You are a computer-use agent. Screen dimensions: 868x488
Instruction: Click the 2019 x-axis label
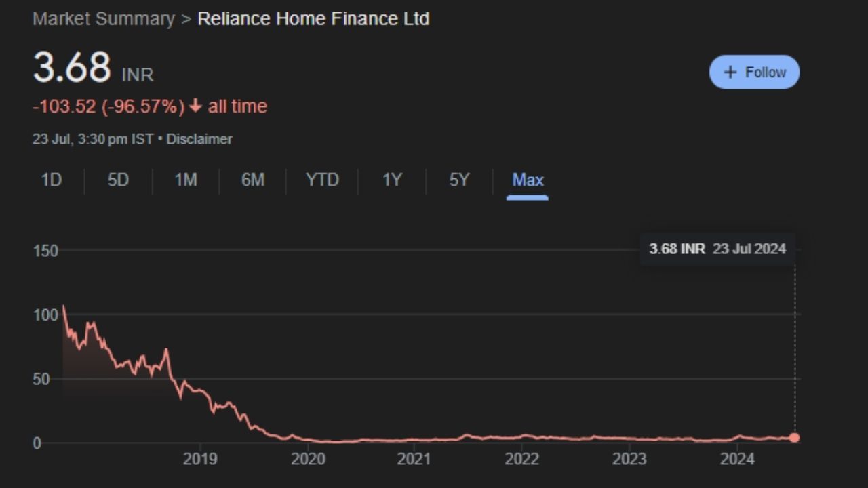(200, 459)
